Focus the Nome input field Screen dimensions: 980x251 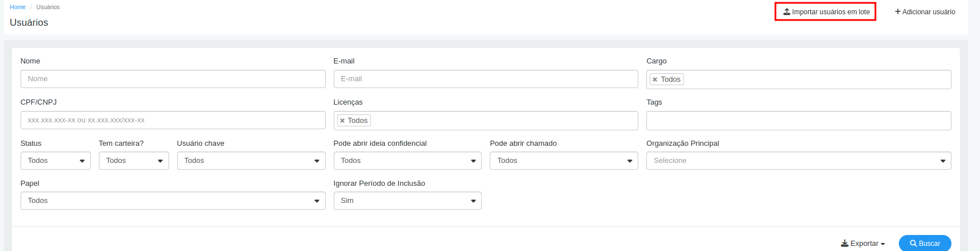pyautogui.click(x=173, y=79)
